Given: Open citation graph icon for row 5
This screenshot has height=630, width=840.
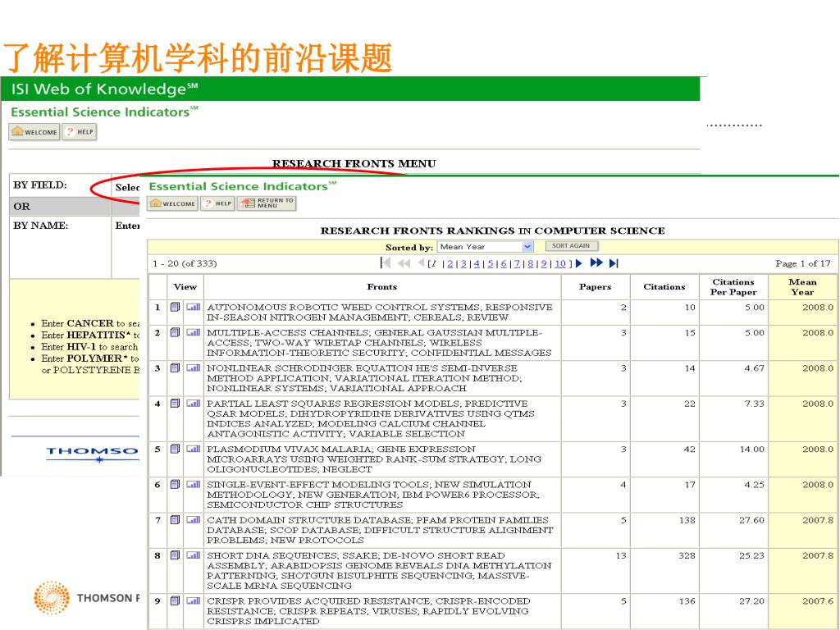Looking at the screenshot, I should (x=194, y=449).
